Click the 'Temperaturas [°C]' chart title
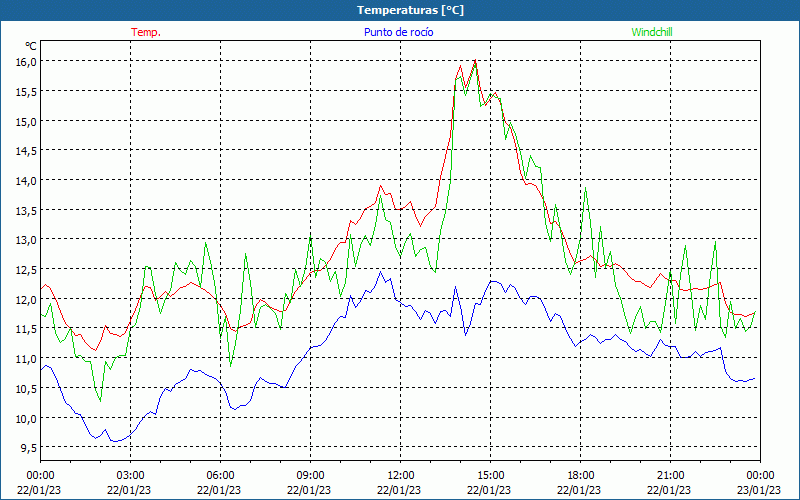This screenshot has height=500, width=800. [410, 10]
